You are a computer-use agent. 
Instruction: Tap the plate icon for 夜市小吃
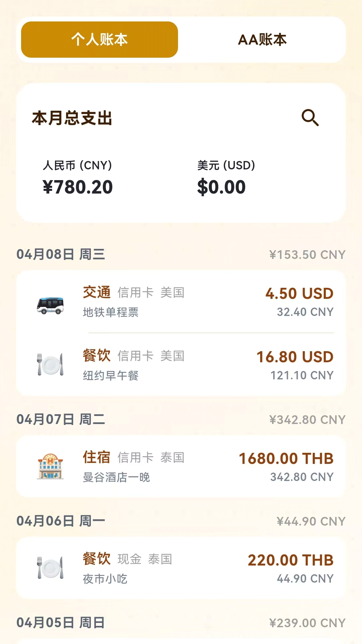pyautogui.click(x=50, y=568)
